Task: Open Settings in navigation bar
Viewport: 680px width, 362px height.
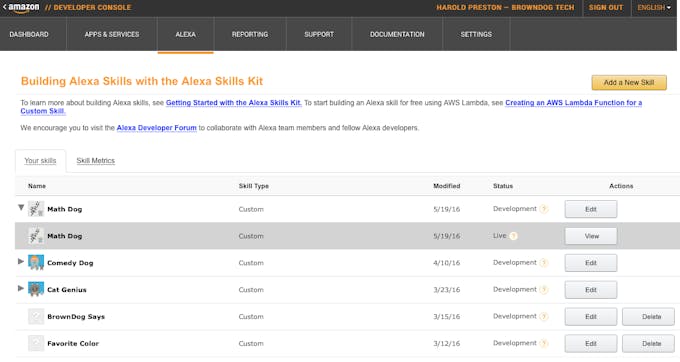Action: click(476, 34)
